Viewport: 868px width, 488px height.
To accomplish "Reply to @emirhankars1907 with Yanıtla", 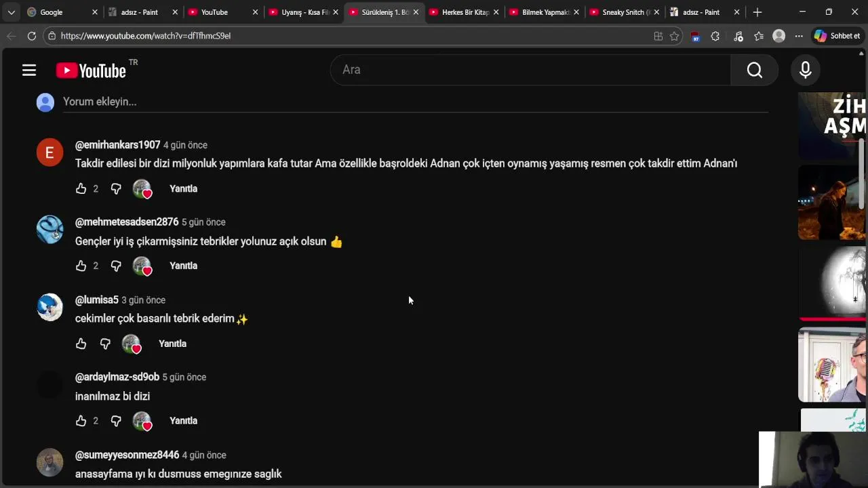I will [x=183, y=188].
